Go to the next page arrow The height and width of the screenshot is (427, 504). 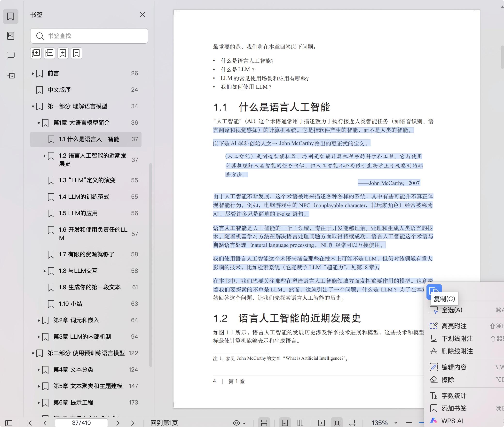[x=118, y=423]
